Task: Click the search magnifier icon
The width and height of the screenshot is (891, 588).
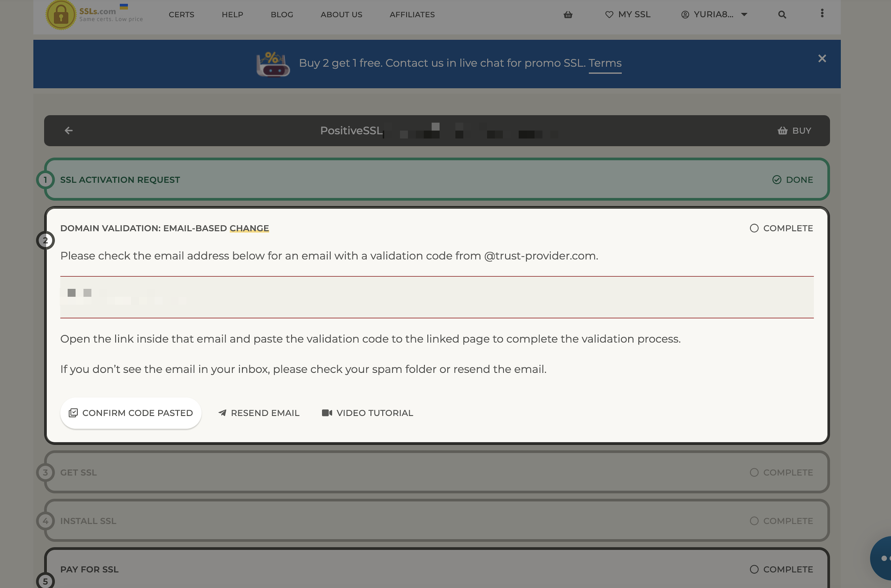Action: 782,15
